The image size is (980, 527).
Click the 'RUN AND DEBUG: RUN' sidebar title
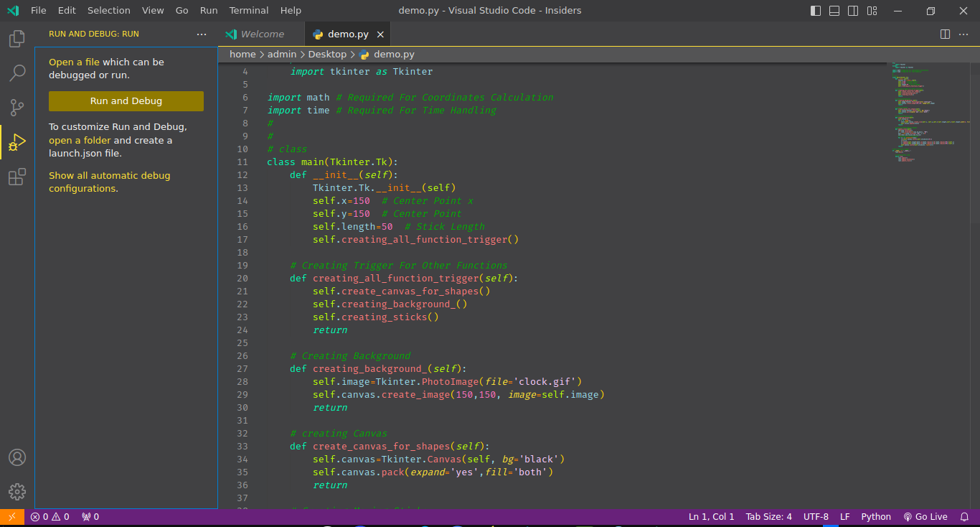tap(94, 34)
